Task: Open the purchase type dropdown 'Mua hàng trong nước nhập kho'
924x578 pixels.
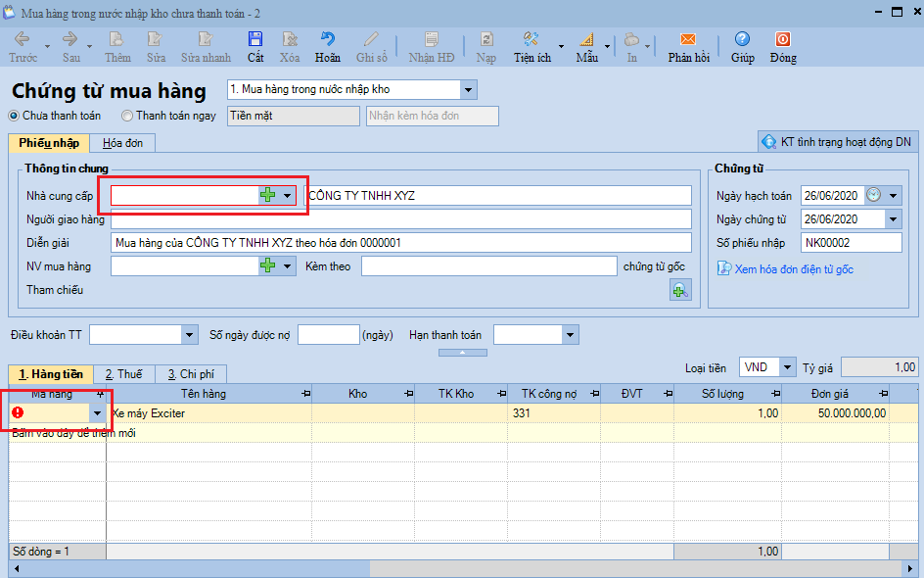Action: click(468, 90)
